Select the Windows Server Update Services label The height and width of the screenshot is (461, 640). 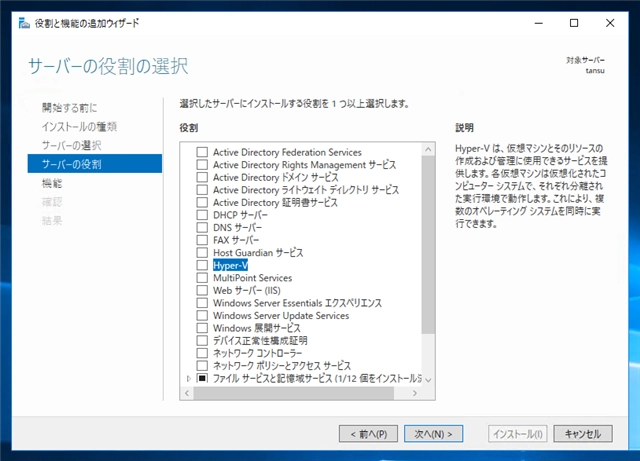[281, 316]
